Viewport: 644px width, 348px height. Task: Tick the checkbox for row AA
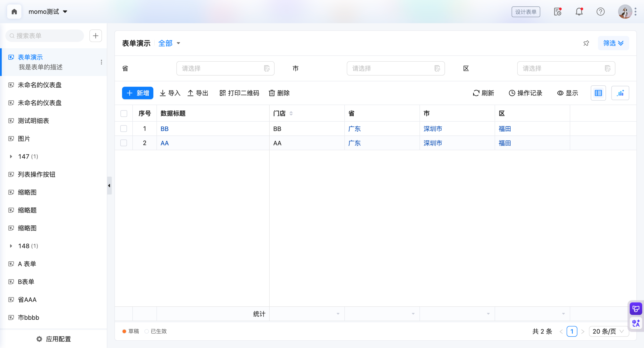coord(124,143)
